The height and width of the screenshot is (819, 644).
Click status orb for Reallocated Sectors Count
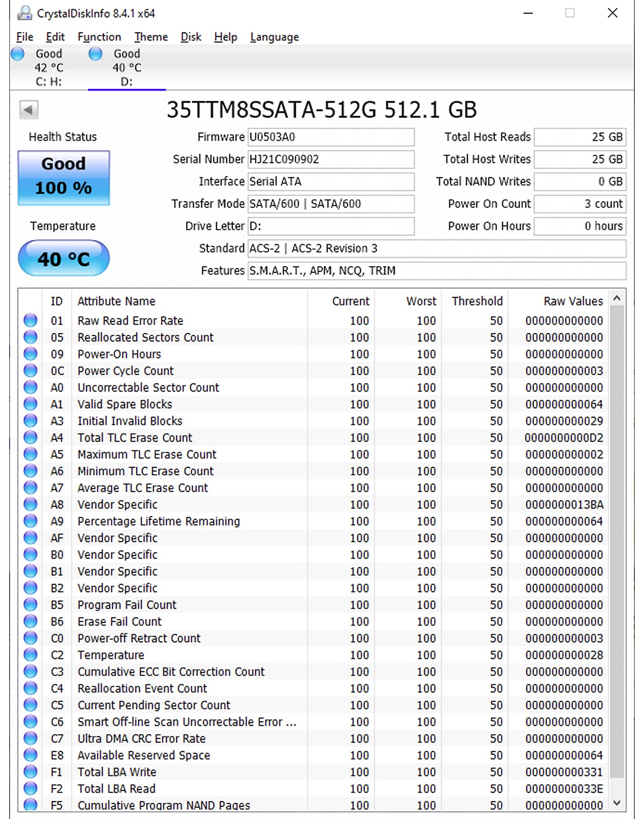point(31,337)
